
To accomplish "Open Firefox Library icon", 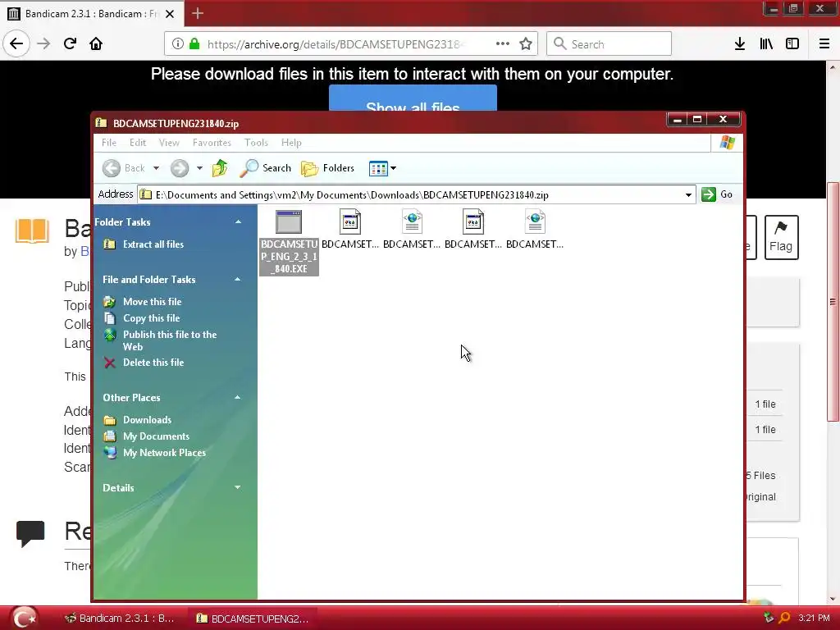I will point(767,44).
